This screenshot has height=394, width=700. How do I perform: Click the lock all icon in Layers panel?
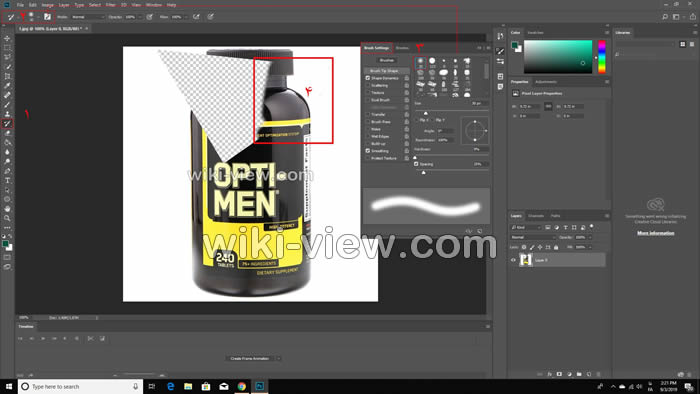point(556,247)
